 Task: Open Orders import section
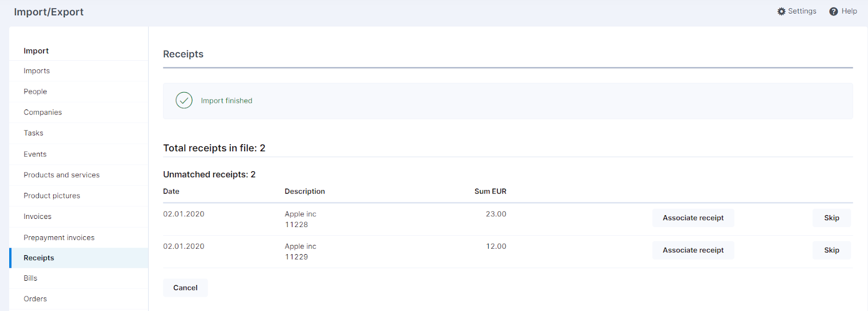[79, 299]
